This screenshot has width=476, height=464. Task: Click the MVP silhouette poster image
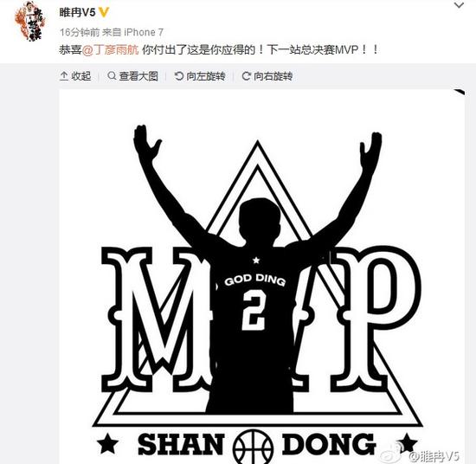tap(261, 277)
